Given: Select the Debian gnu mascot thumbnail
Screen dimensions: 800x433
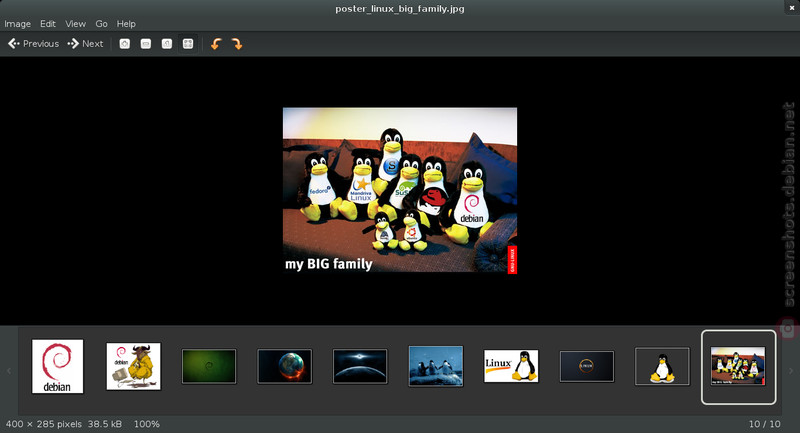Looking at the screenshot, I should tap(134, 366).
